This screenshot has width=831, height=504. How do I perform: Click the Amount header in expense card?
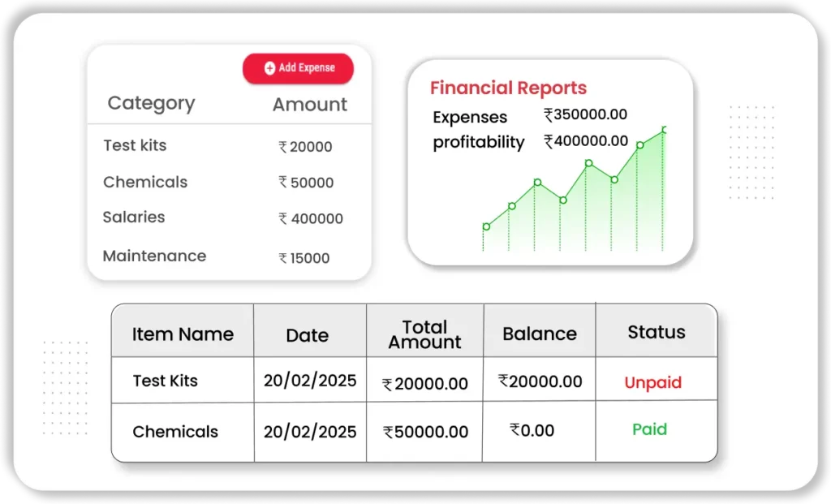[309, 105]
